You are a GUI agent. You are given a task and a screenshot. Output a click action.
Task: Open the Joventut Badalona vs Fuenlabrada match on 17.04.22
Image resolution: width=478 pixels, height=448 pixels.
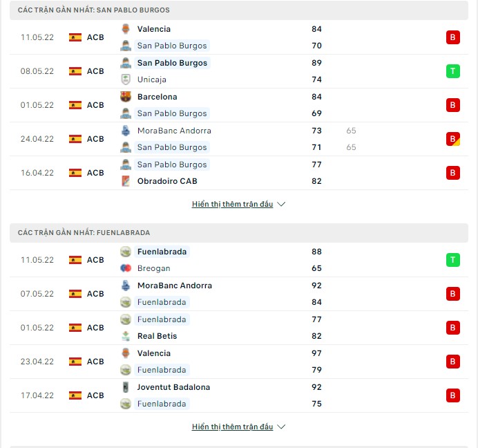[x=239, y=395]
